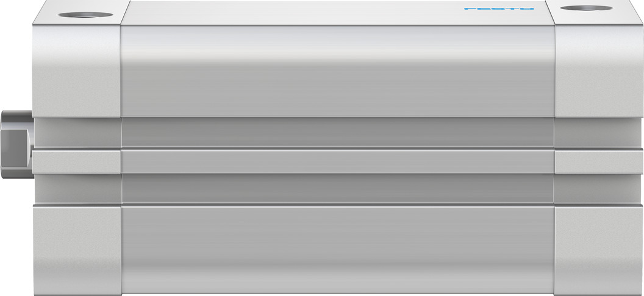This screenshot has width=644, height=296.
Task: Select the upper block of right end cap
Action: click(x=599, y=71)
